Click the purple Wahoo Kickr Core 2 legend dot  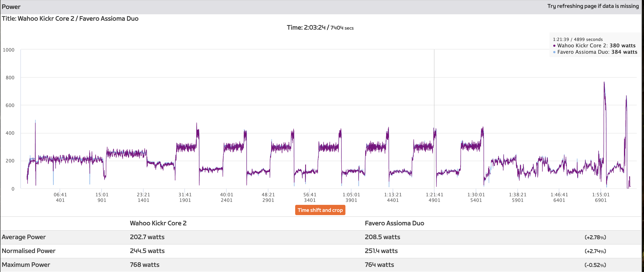[554, 46]
